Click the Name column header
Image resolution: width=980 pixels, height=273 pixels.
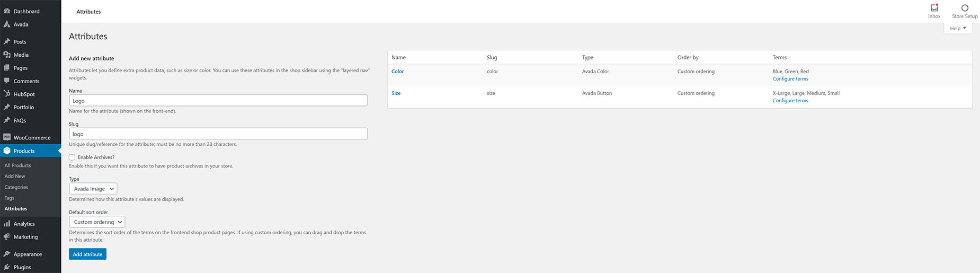[x=398, y=57]
